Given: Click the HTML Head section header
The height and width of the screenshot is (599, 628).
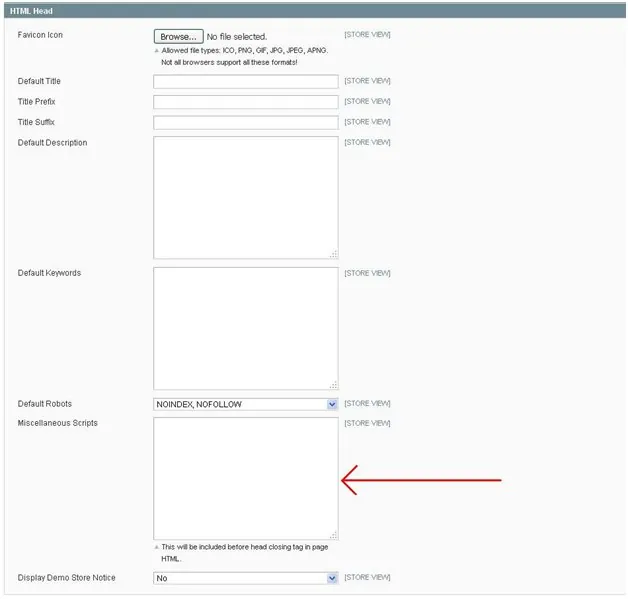Looking at the screenshot, I should (x=315, y=11).
